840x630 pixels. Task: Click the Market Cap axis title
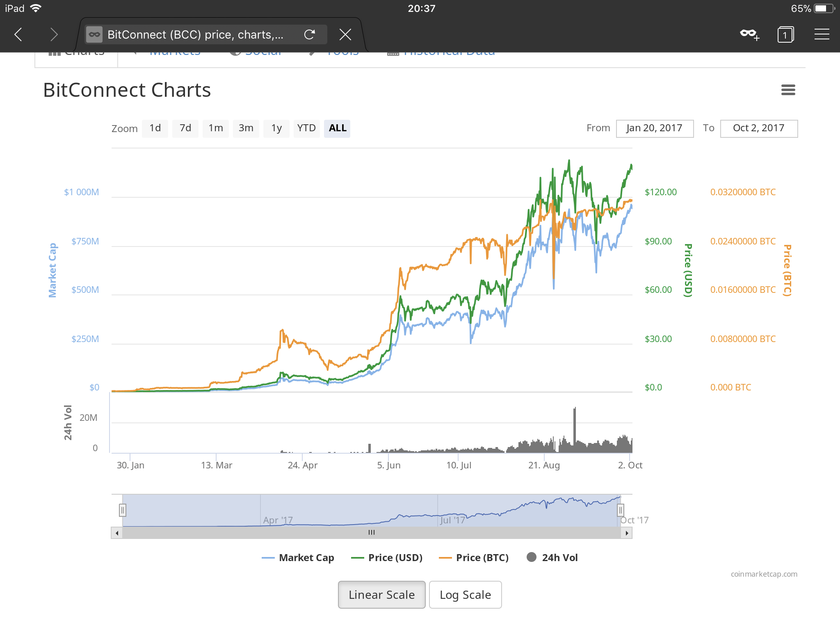[52, 270]
